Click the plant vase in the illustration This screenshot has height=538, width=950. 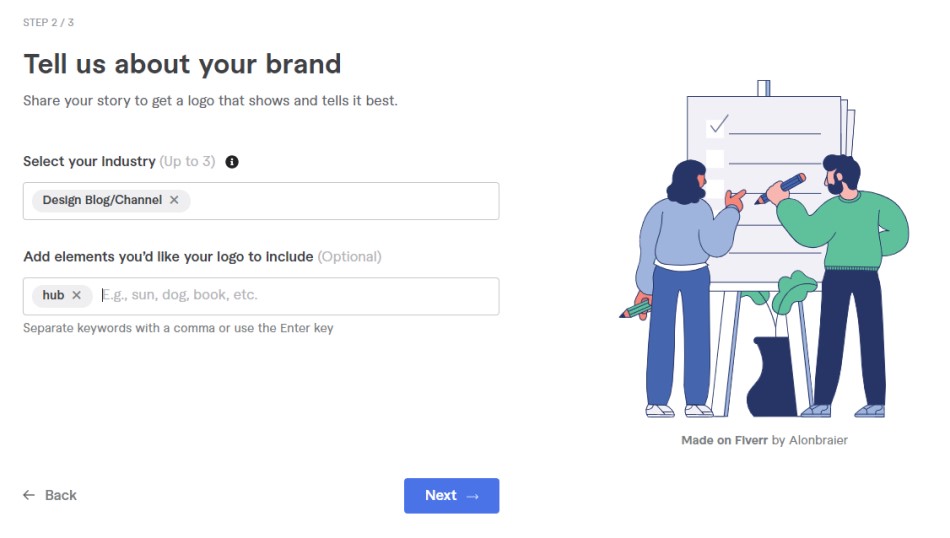click(x=771, y=377)
